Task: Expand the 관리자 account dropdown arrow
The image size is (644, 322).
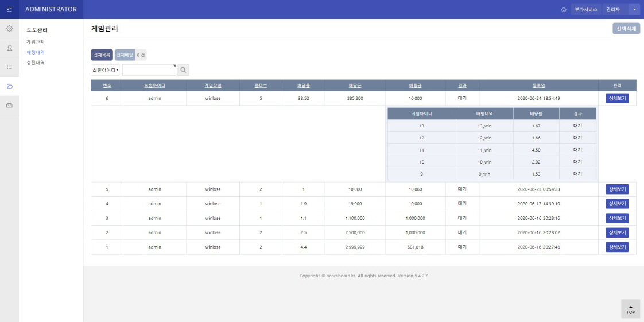Action: coord(634,10)
